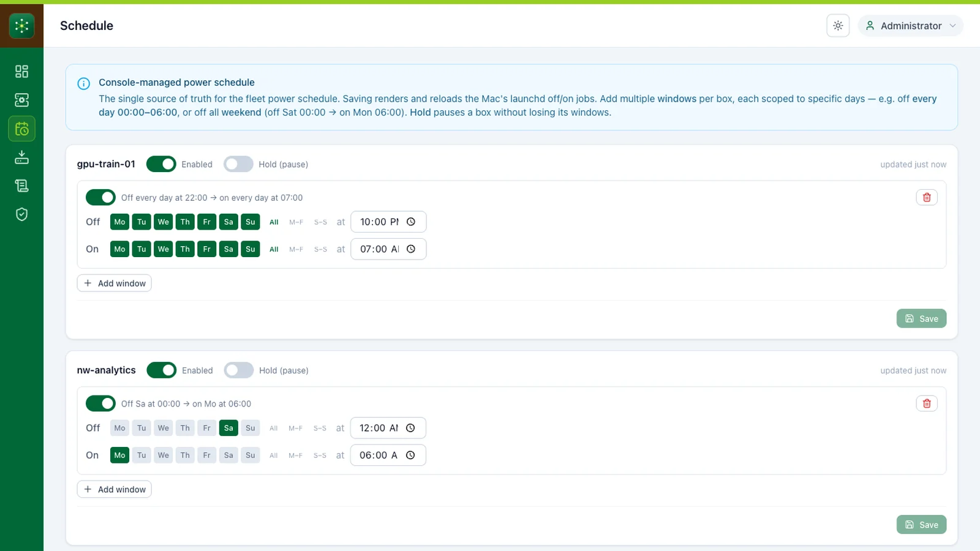Edit the 10:00 PM off time field
The height and width of the screenshot is (551, 980).
pyautogui.click(x=388, y=222)
